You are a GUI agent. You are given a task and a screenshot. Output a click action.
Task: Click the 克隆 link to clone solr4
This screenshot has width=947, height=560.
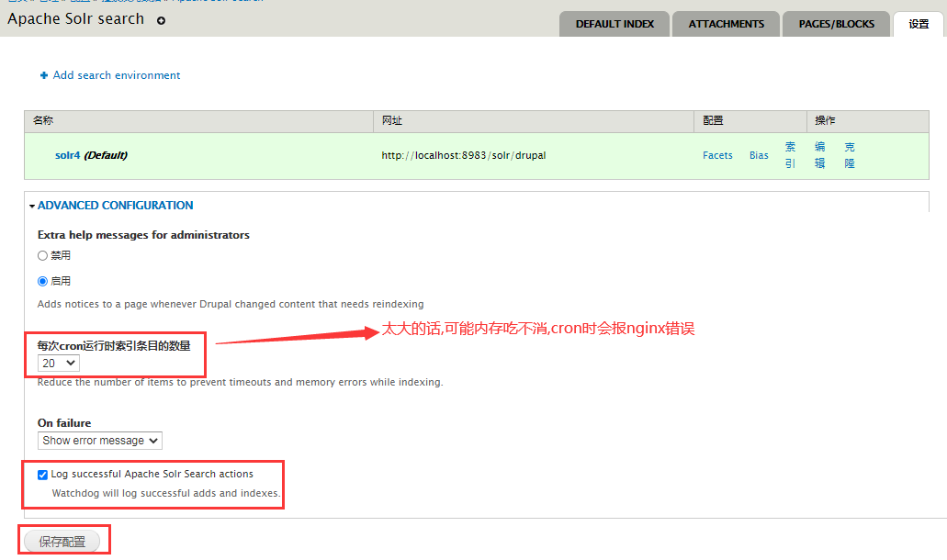coord(850,154)
